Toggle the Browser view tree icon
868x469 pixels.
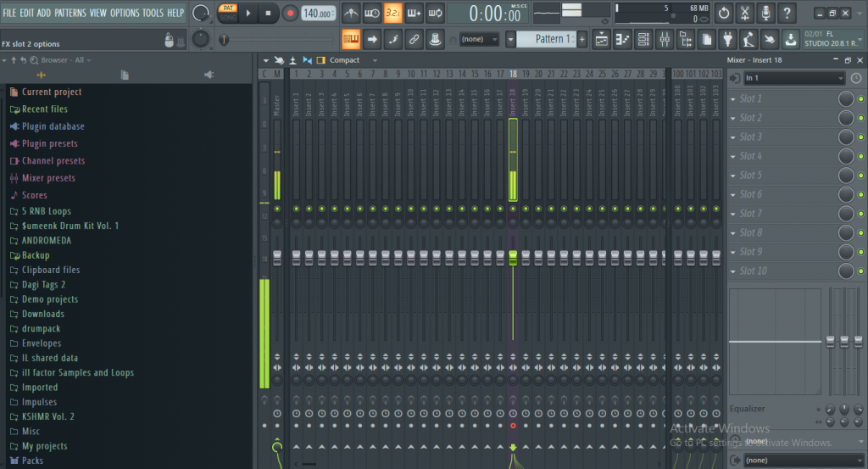click(x=685, y=39)
